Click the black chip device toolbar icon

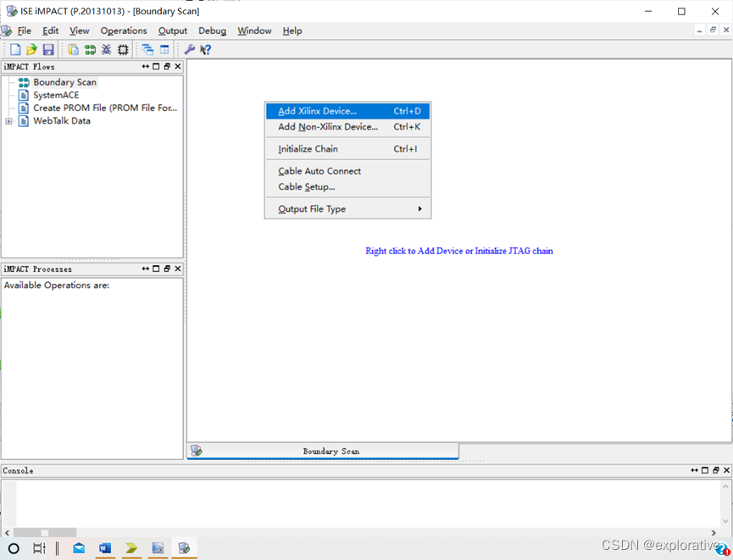click(x=123, y=49)
